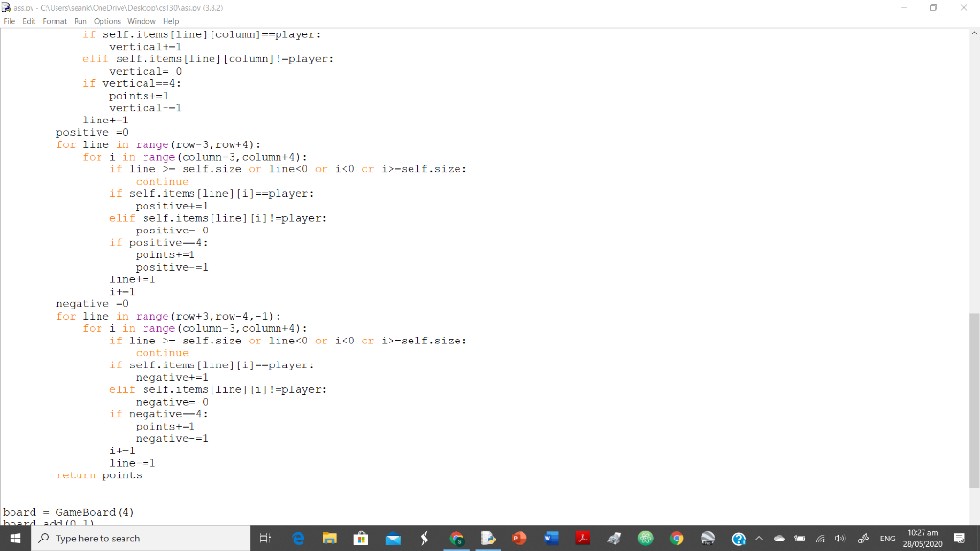The height and width of the screenshot is (551, 980).
Task: Open Google Chrome from the taskbar
Action: tap(678, 538)
